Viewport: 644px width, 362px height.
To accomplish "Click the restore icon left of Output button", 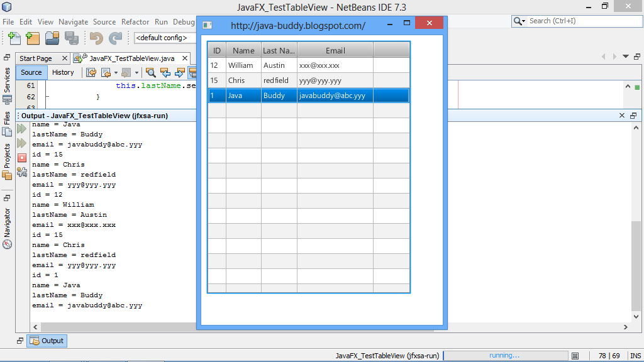I will 20,341.
